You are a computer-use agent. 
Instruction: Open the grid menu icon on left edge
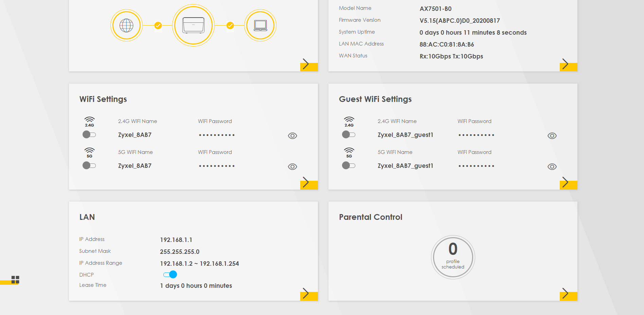click(15, 280)
